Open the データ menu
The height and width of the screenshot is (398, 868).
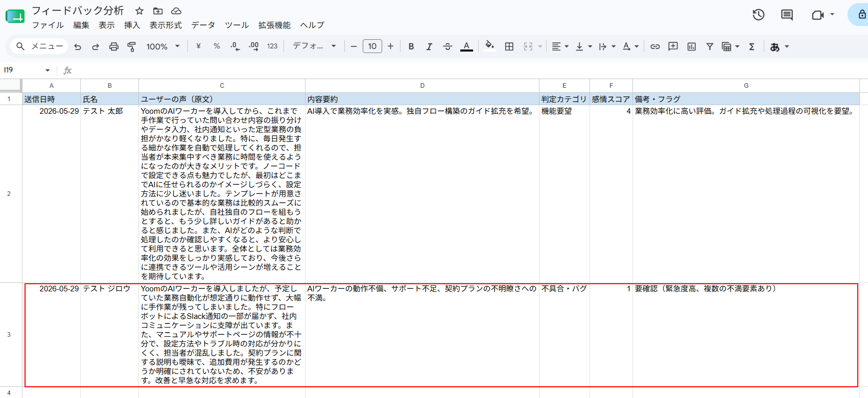(203, 25)
